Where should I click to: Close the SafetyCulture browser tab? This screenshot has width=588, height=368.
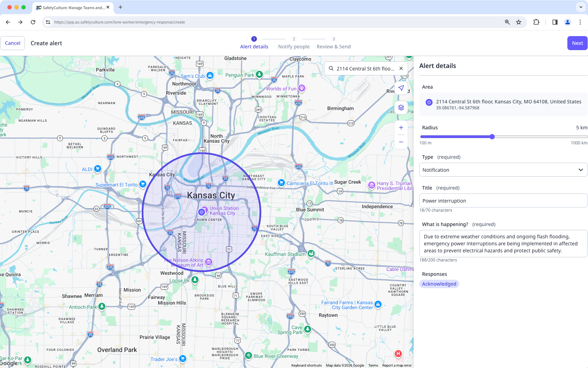click(x=108, y=7)
